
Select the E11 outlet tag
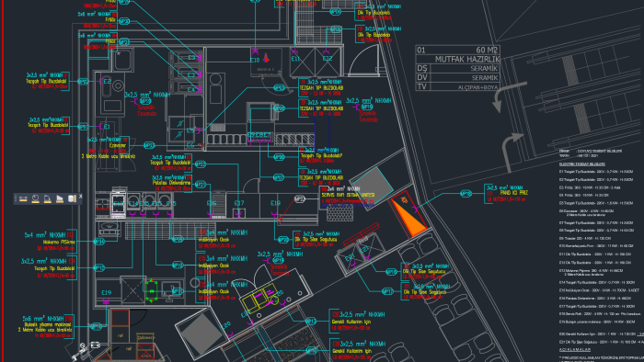point(295,59)
